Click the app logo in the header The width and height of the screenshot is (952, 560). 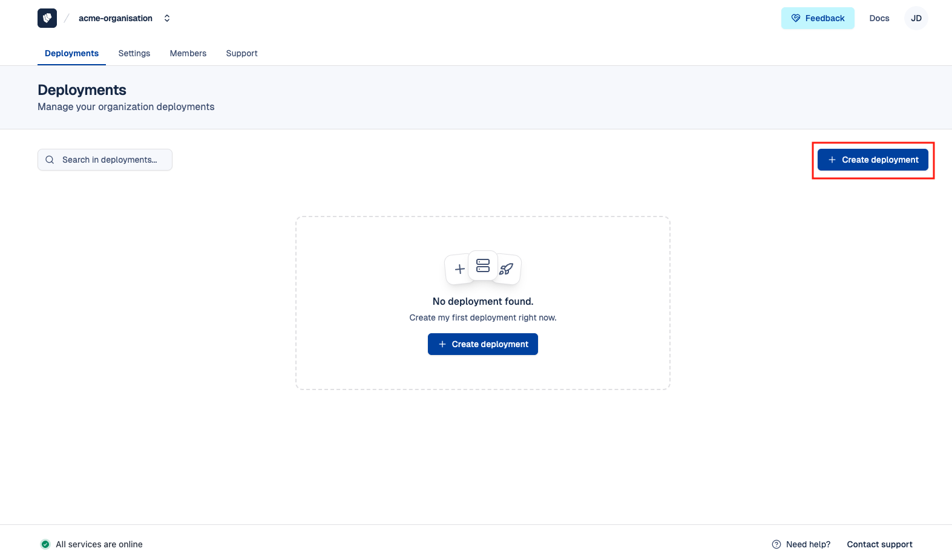pos(47,18)
